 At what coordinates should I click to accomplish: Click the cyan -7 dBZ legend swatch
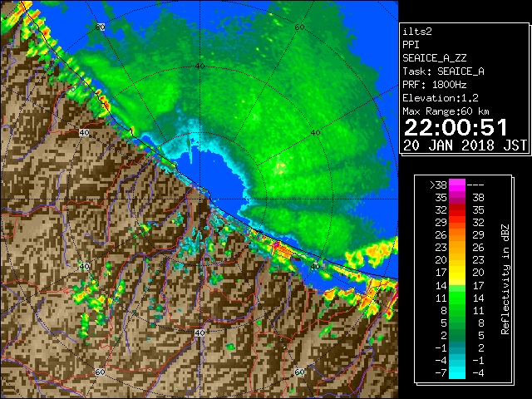[x=457, y=372]
